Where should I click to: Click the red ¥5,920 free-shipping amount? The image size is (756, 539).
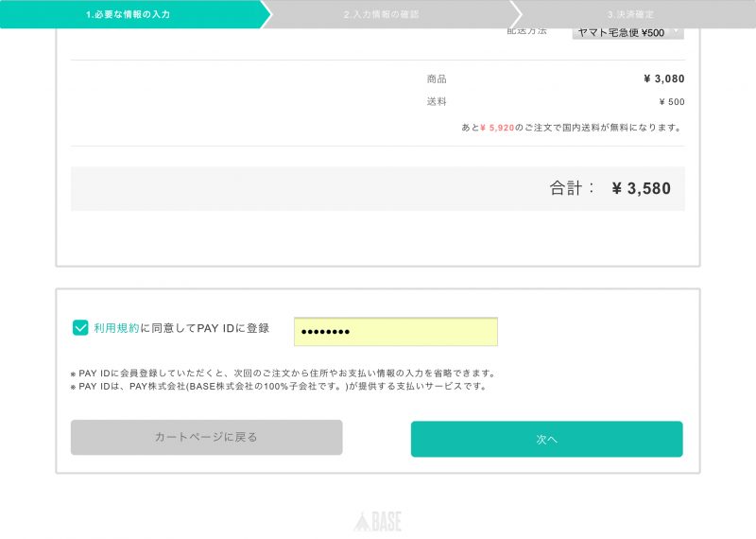point(497,127)
